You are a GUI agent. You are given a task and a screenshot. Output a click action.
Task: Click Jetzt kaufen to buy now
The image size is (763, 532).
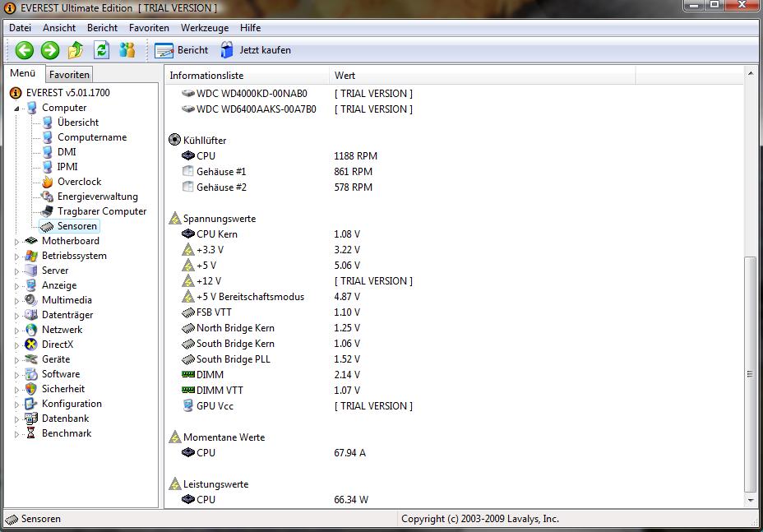(256, 50)
